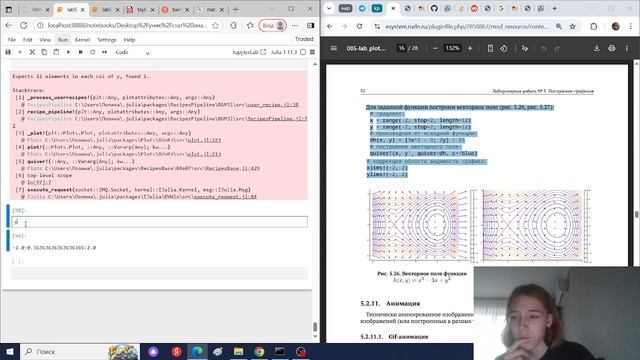
Task: Click the active notebook input cell
Action: (x=160, y=222)
